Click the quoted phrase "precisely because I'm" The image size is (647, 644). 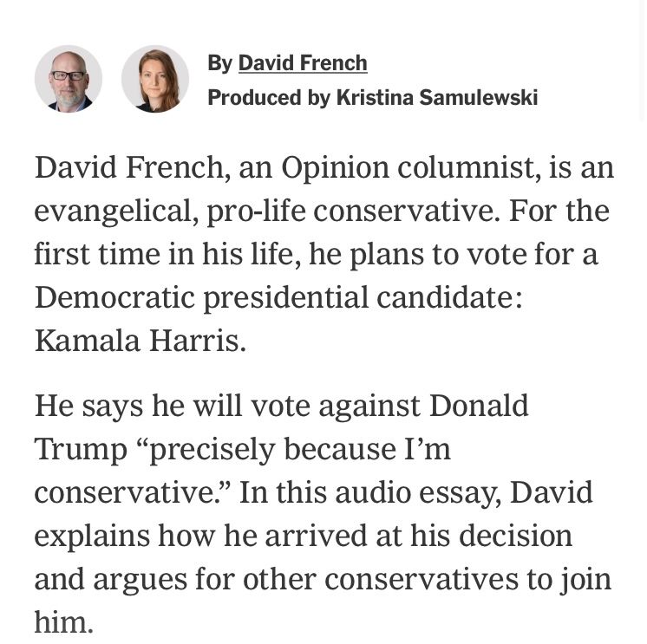pyautogui.click(x=296, y=450)
